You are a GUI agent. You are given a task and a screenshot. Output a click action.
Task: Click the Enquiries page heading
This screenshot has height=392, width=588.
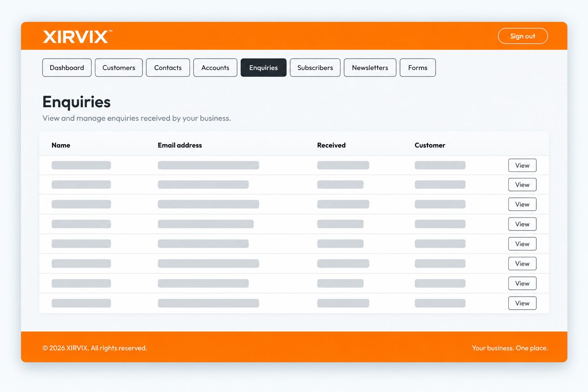77,102
